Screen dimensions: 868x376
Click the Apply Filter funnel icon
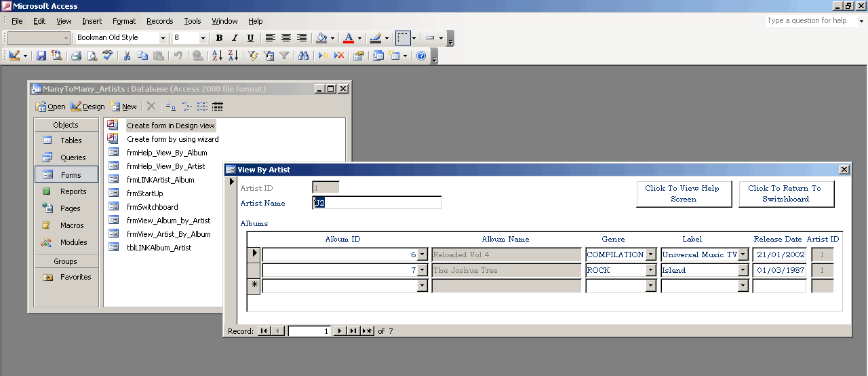(284, 56)
